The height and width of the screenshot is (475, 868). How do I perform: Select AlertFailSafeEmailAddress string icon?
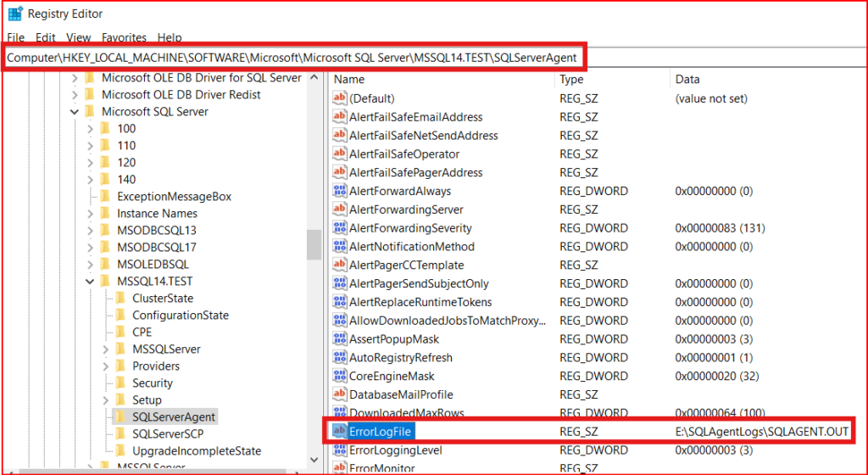click(x=339, y=117)
